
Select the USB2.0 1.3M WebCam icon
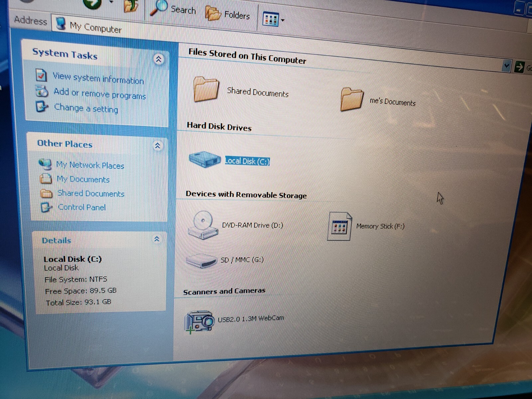(199, 322)
